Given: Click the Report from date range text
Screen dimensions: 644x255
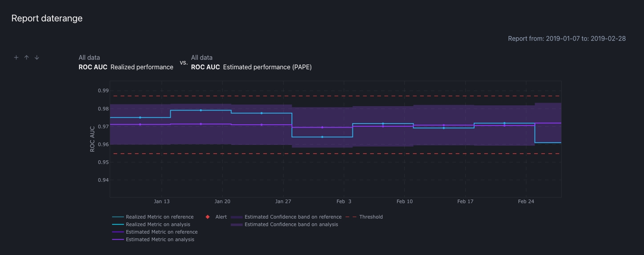Looking at the screenshot, I should 566,38.
